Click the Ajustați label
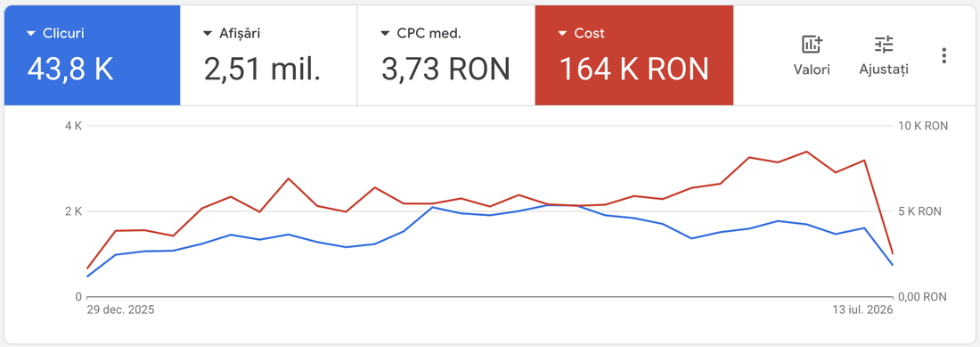The width and height of the screenshot is (980, 347). point(884,70)
